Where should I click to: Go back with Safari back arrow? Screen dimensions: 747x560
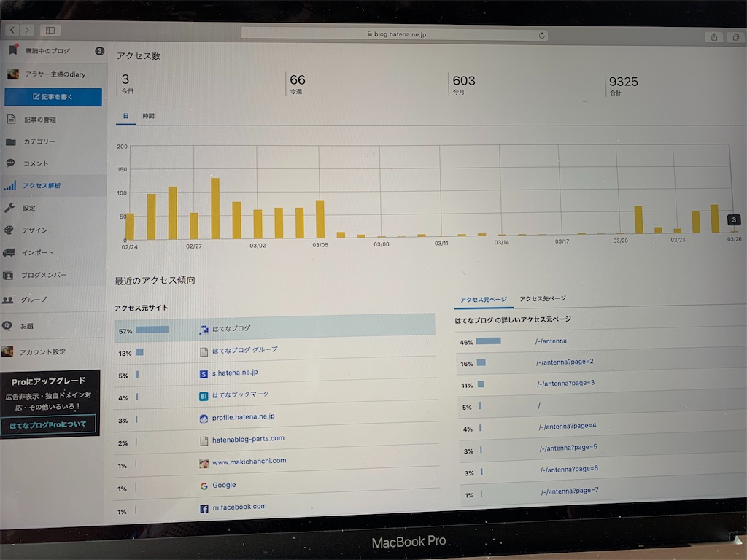(12, 30)
